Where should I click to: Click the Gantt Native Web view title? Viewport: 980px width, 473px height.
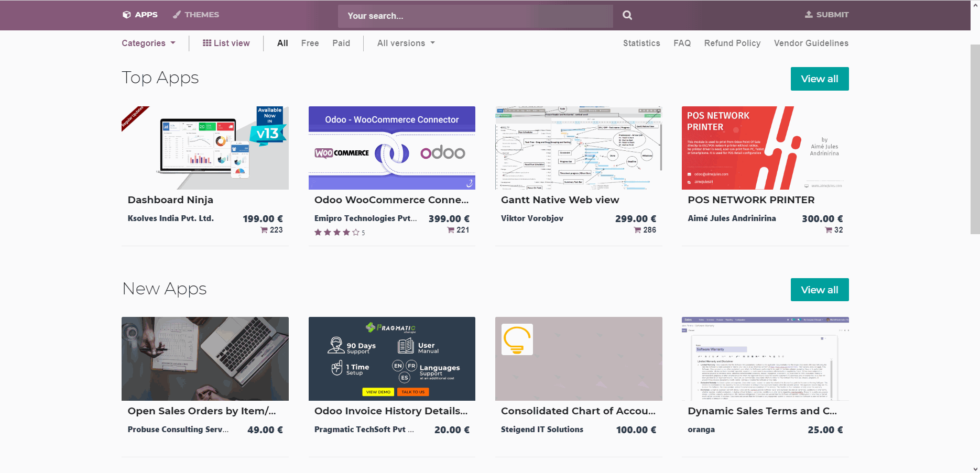pyautogui.click(x=560, y=200)
